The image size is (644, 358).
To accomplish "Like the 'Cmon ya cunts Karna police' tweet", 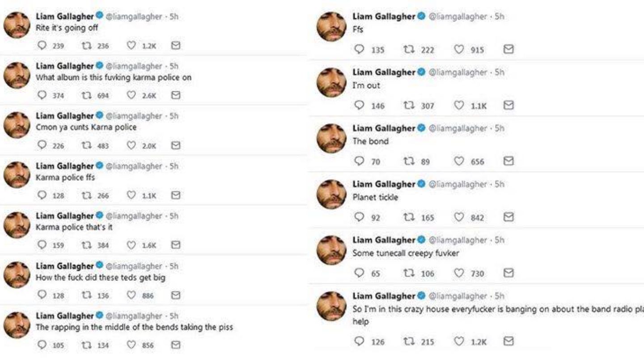I will tap(131, 145).
